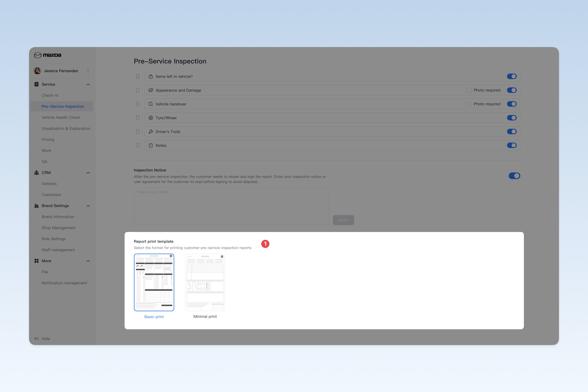The height and width of the screenshot is (392, 588).
Task: Collapse the CRM section chevron
Action: 88,173
